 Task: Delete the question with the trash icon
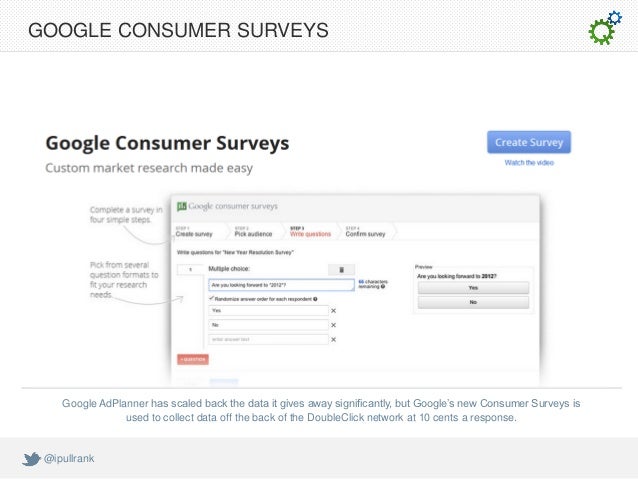pyautogui.click(x=339, y=270)
